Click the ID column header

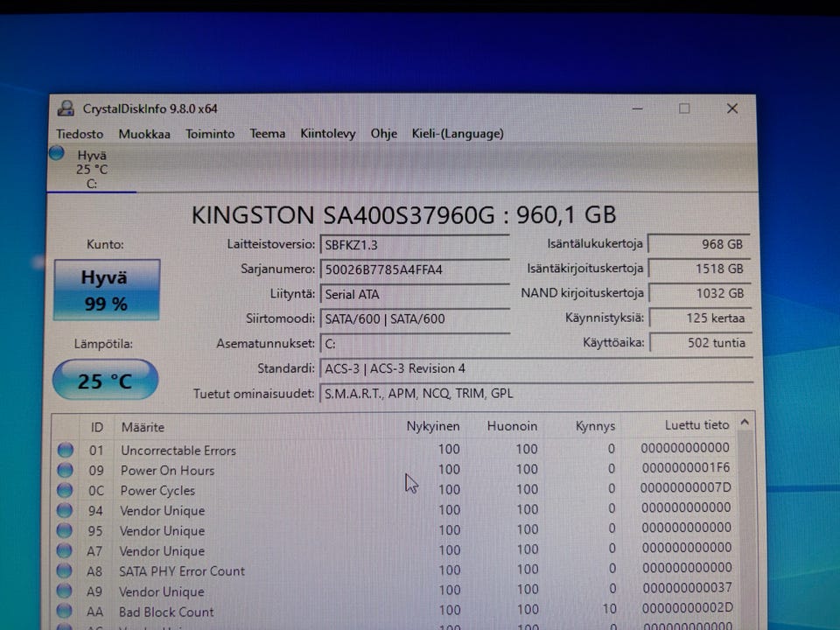click(96, 427)
